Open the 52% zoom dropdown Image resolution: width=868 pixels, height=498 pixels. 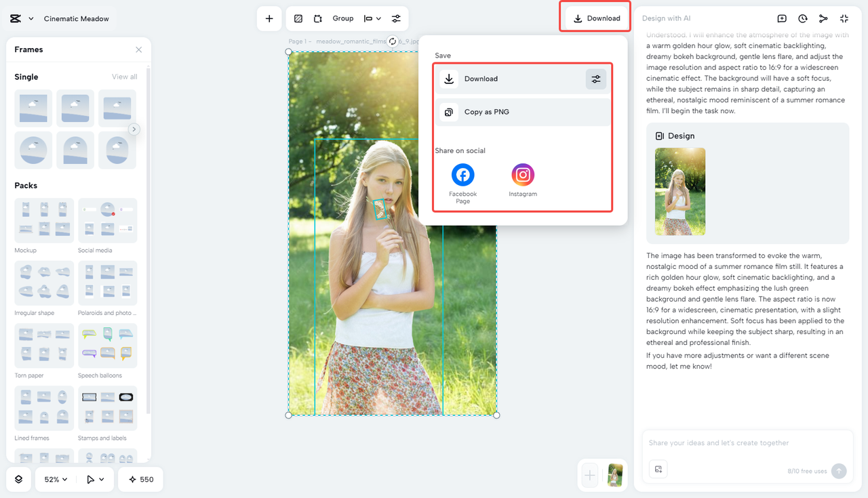tap(56, 479)
